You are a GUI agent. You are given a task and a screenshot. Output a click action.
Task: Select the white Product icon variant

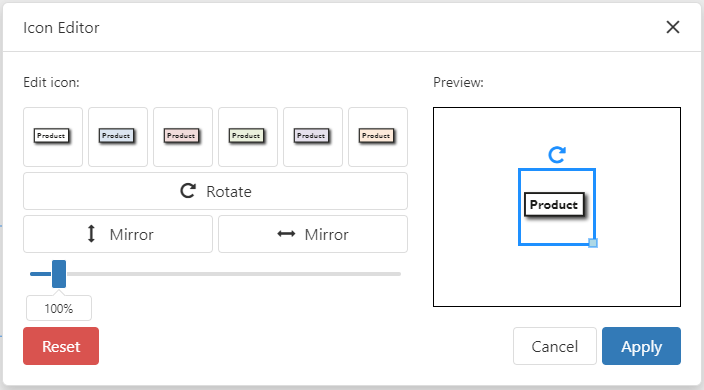pyautogui.click(x=53, y=137)
